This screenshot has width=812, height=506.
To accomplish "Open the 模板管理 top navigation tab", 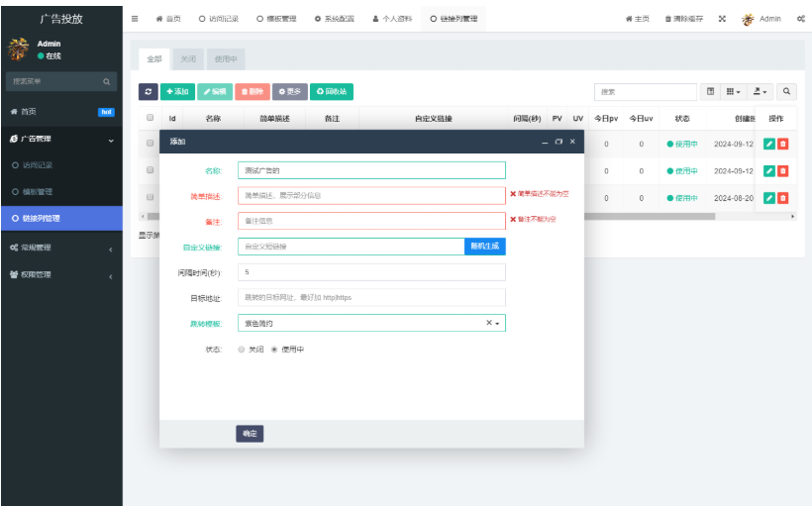I will point(276,19).
